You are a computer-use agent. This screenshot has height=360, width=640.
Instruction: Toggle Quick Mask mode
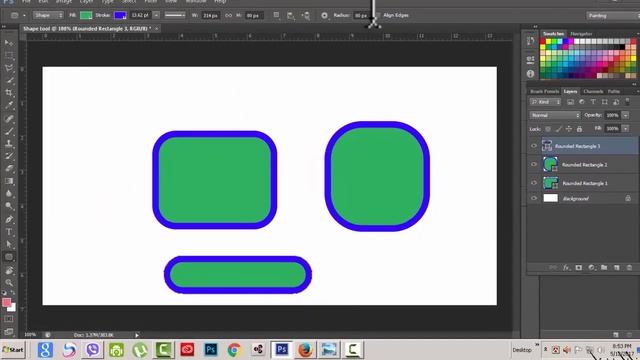tap(9, 319)
